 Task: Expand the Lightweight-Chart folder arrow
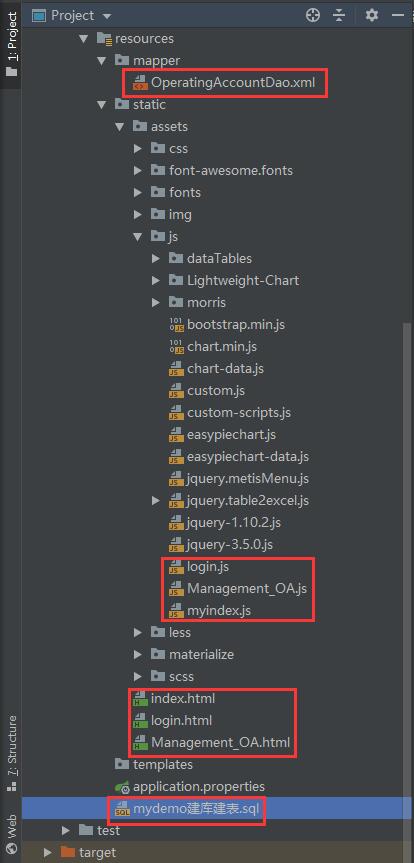click(x=156, y=281)
